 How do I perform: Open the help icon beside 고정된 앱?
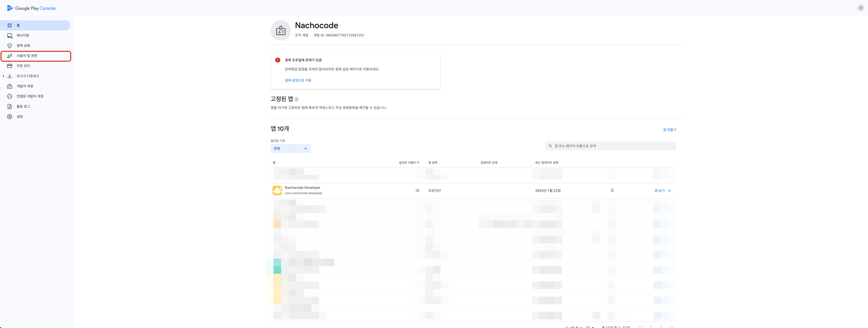(297, 99)
